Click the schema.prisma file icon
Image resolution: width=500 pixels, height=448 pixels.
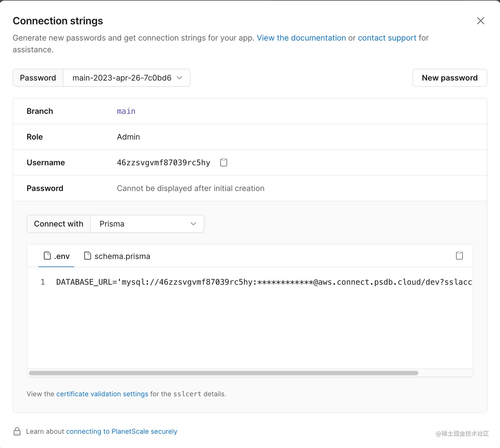(87, 256)
